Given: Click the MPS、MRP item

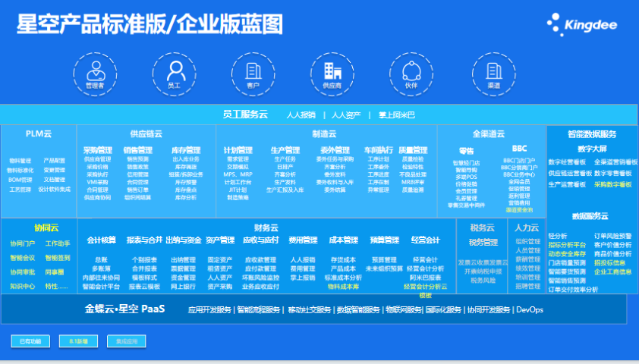Looking at the screenshot, I should coord(238,174).
